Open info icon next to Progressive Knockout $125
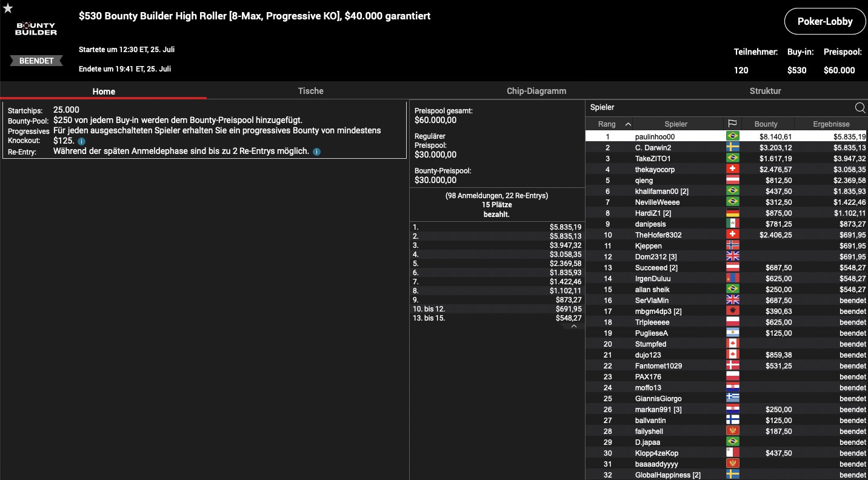The height and width of the screenshot is (480, 868). [x=82, y=141]
